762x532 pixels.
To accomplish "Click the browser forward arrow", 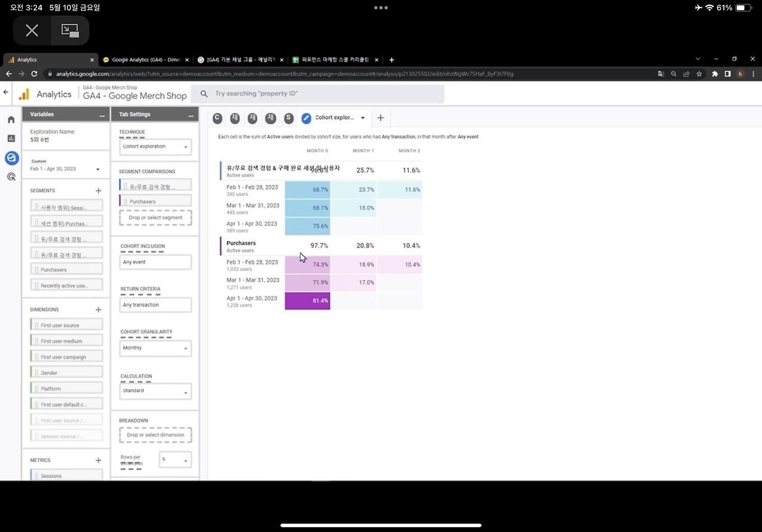I will (21, 74).
